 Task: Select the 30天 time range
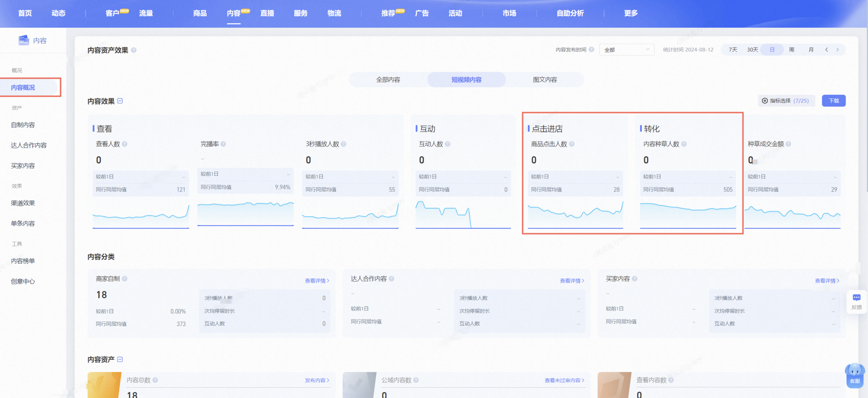[x=752, y=50]
